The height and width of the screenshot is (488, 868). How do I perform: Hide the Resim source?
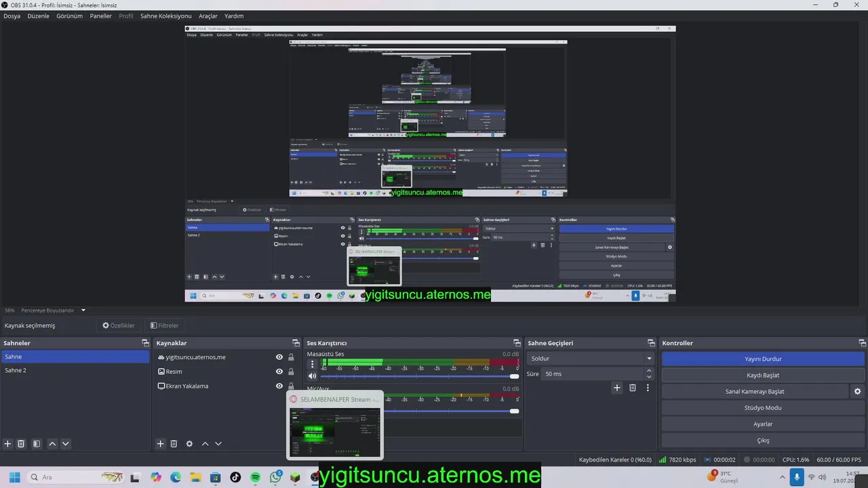click(279, 371)
